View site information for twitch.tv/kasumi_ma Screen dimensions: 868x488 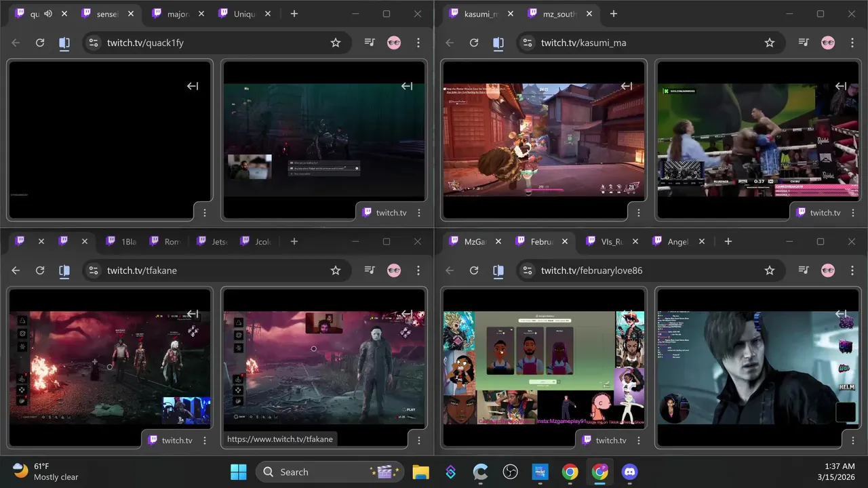pos(528,43)
